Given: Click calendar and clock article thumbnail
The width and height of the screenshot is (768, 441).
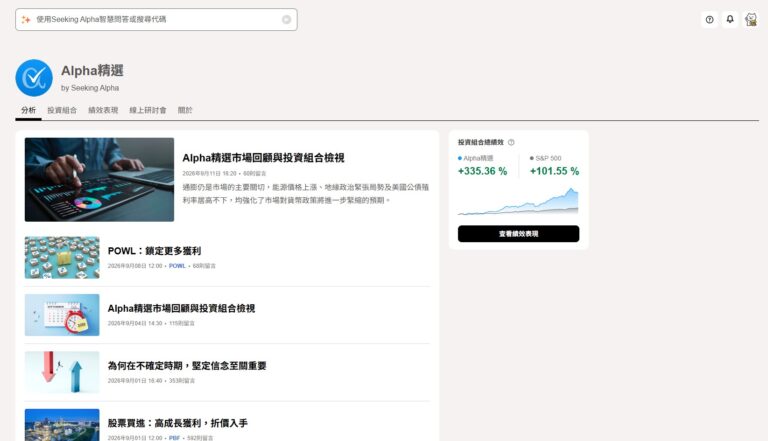Looking at the screenshot, I should [x=62, y=315].
